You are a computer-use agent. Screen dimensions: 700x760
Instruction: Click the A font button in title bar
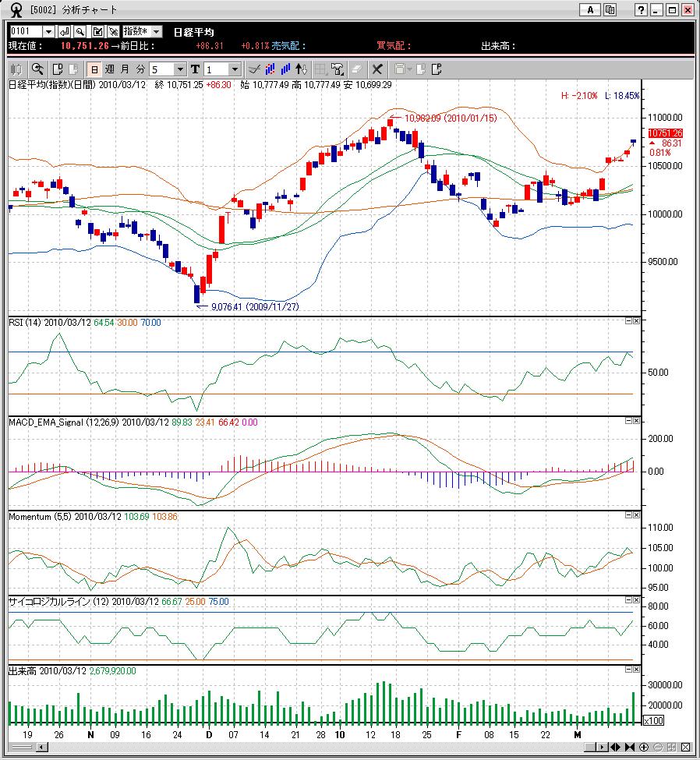coord(590,9)
